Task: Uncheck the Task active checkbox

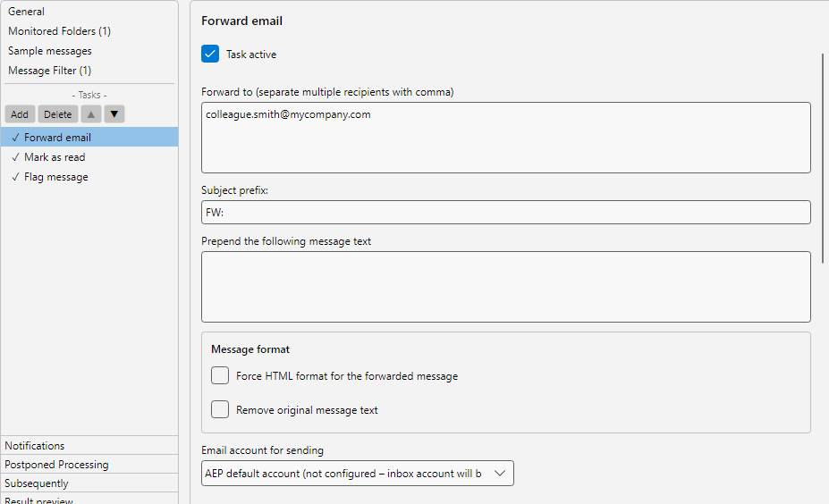Action: point(210,54)
